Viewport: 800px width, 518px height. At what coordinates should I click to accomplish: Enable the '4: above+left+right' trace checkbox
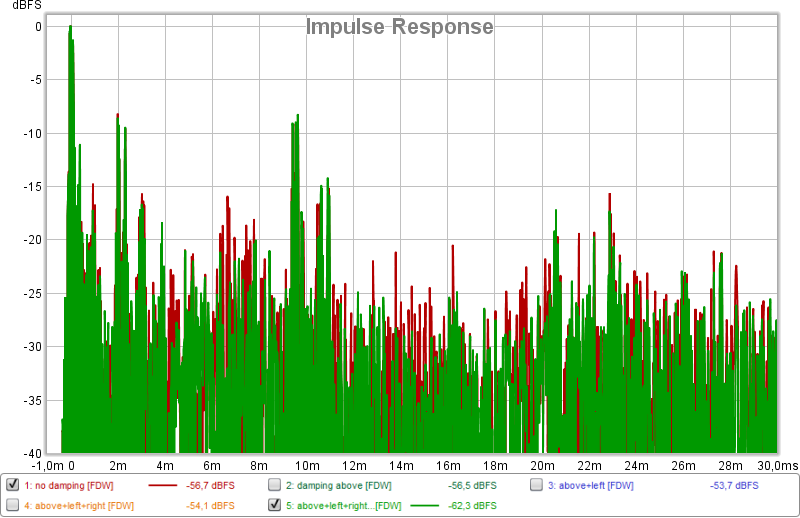tap(13, 505)
